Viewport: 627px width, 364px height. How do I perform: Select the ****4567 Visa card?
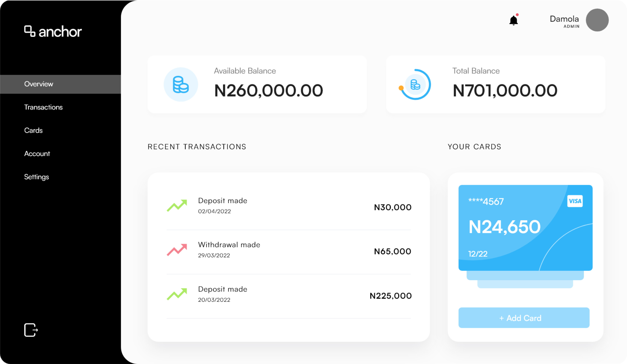point(525,227)
